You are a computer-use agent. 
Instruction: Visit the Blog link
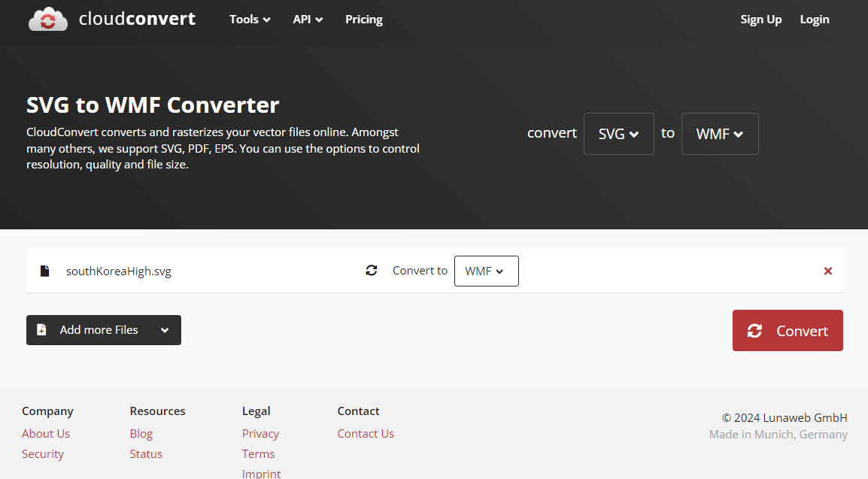141,434
